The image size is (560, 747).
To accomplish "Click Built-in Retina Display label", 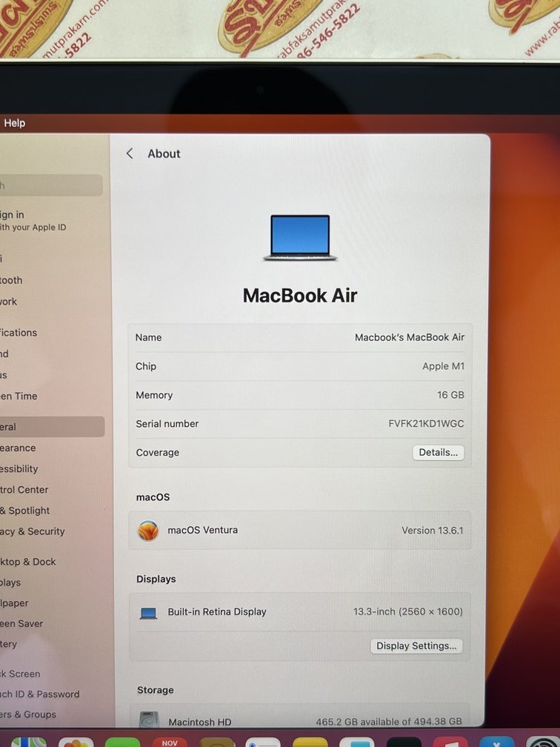I will pos(216,611).
